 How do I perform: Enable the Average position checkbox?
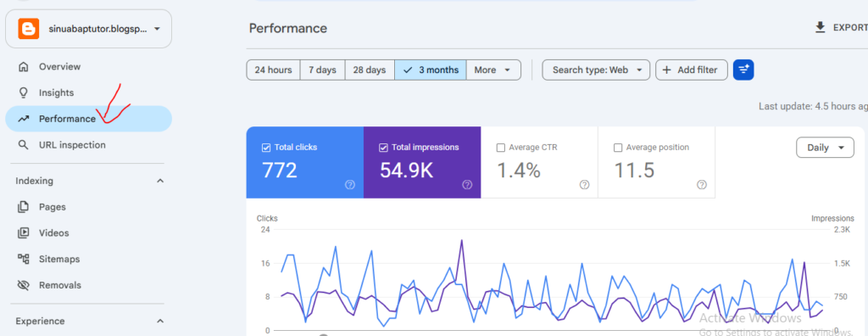pyautogui.click(x=618, y=148)
